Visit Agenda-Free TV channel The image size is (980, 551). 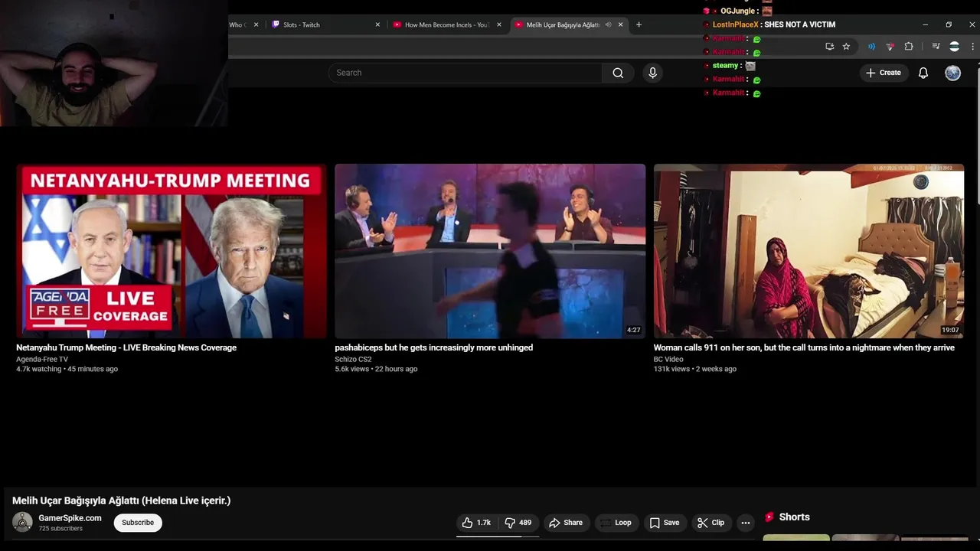(42, 360)
